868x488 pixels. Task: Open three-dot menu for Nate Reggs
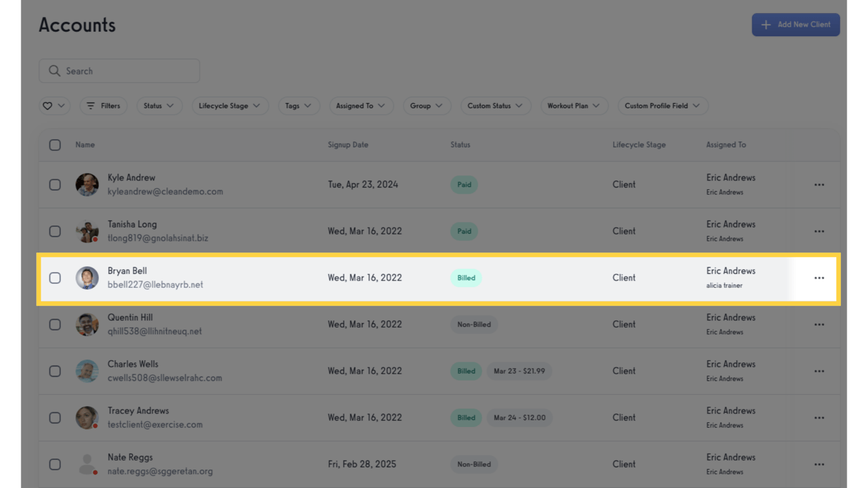pyautogui.click(x=819, y=464)
